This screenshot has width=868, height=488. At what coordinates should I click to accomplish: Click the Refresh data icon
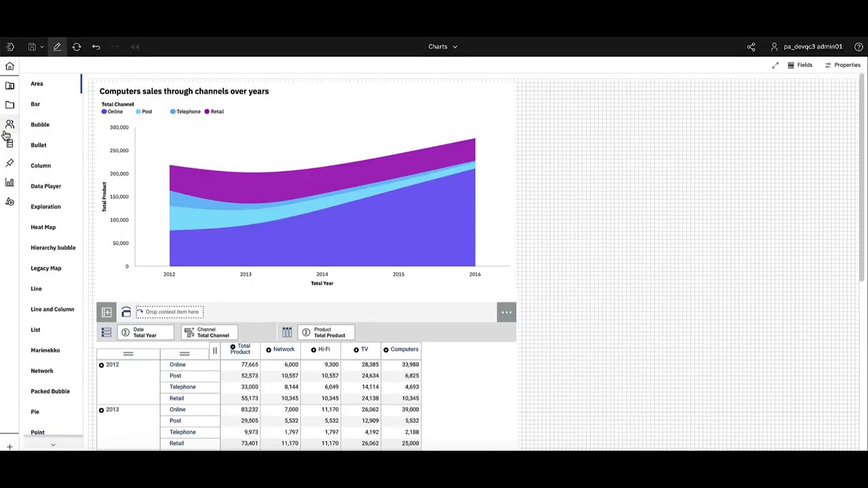pos(77,47)
